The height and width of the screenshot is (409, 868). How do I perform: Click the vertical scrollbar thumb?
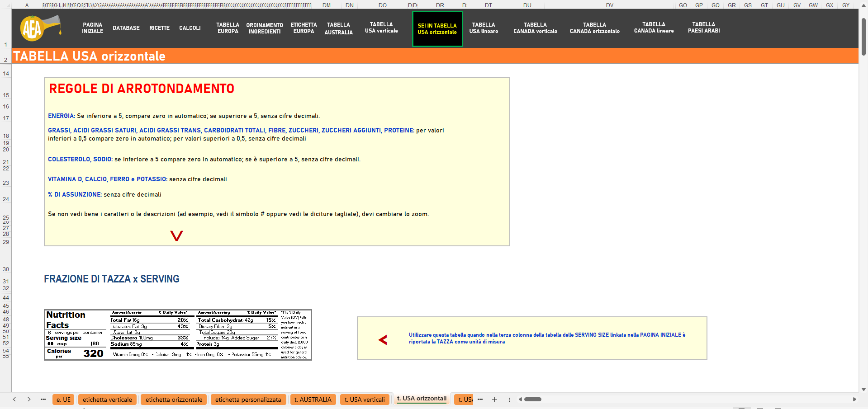(863, 36)
